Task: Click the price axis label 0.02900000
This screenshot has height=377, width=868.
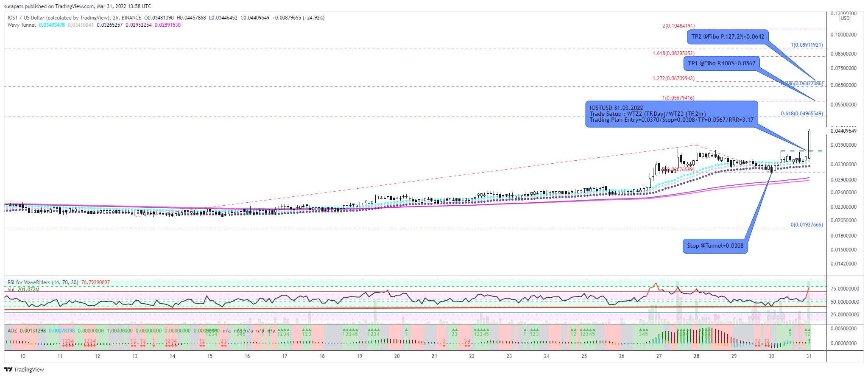Action: coord(843,180)
